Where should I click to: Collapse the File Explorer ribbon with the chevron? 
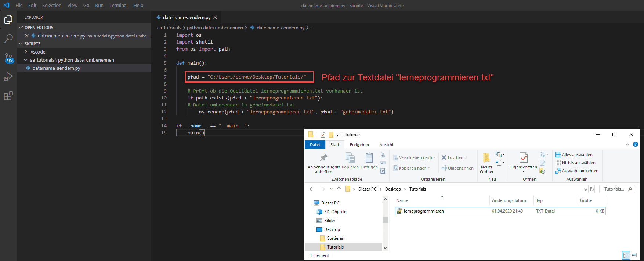627,144
